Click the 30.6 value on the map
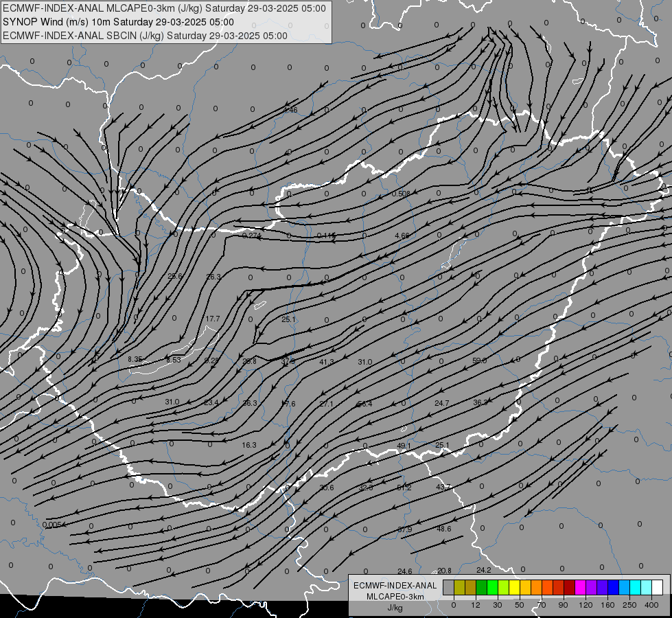The height and width of the screenshot is (618, 672). (x=327, y=488)
